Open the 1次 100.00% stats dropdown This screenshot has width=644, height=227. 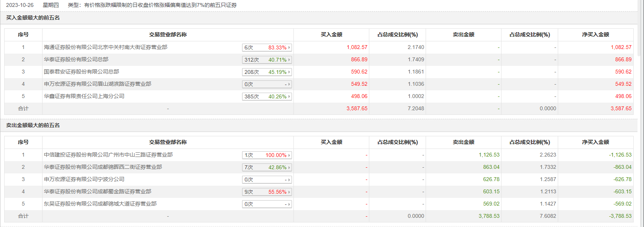click(x=267, y=155)
